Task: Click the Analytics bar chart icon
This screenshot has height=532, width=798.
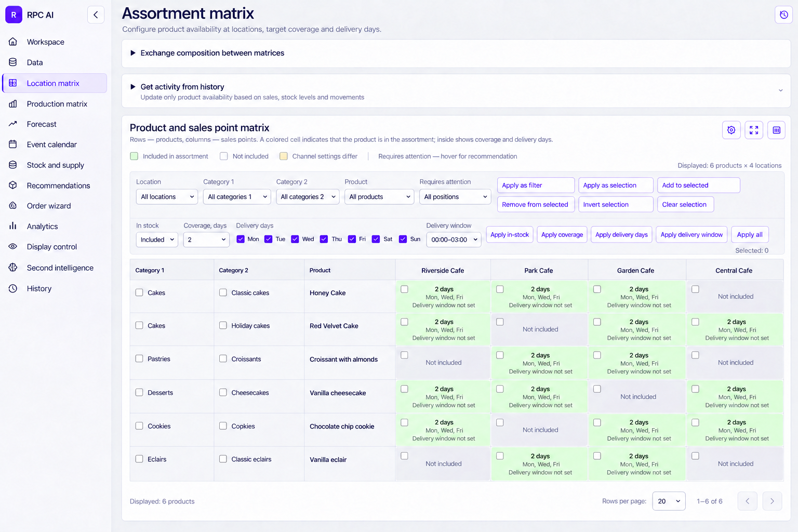Action: (13, 226)
